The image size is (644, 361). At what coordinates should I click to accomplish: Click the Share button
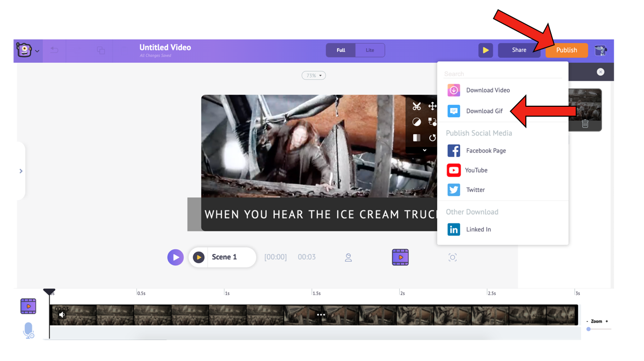coord(519,50)
